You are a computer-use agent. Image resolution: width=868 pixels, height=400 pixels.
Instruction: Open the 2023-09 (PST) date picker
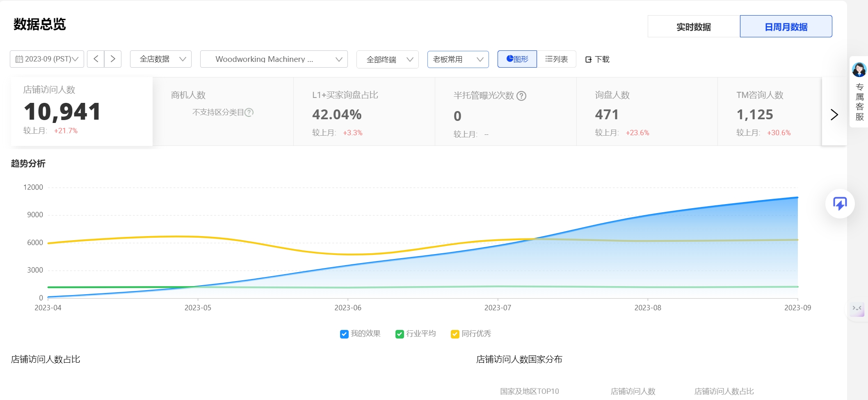(x=47, y=59)
